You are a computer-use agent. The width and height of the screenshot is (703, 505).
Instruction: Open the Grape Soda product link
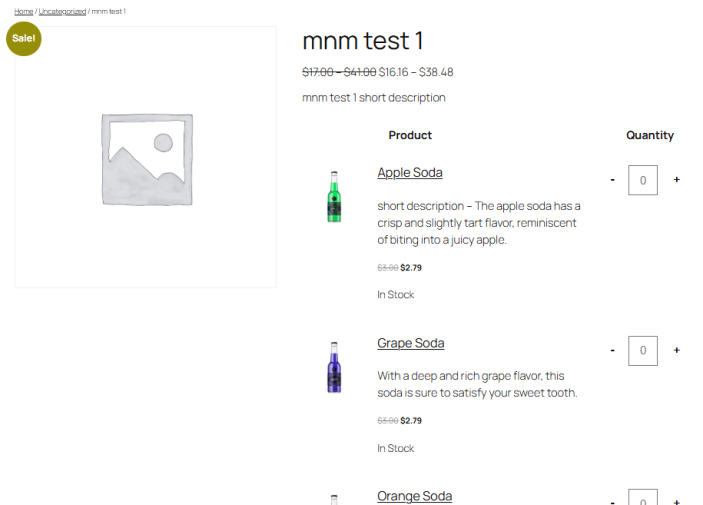(x=410, y=343)
